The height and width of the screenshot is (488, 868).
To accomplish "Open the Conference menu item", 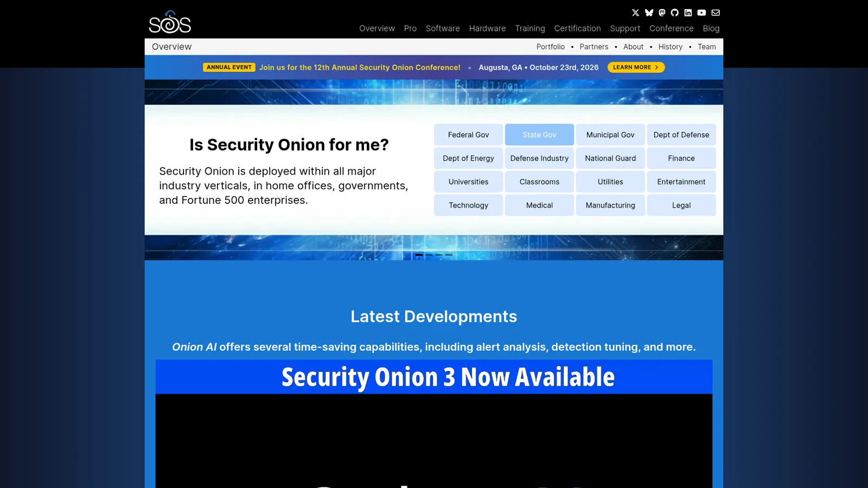I will [x=672, y=28].
